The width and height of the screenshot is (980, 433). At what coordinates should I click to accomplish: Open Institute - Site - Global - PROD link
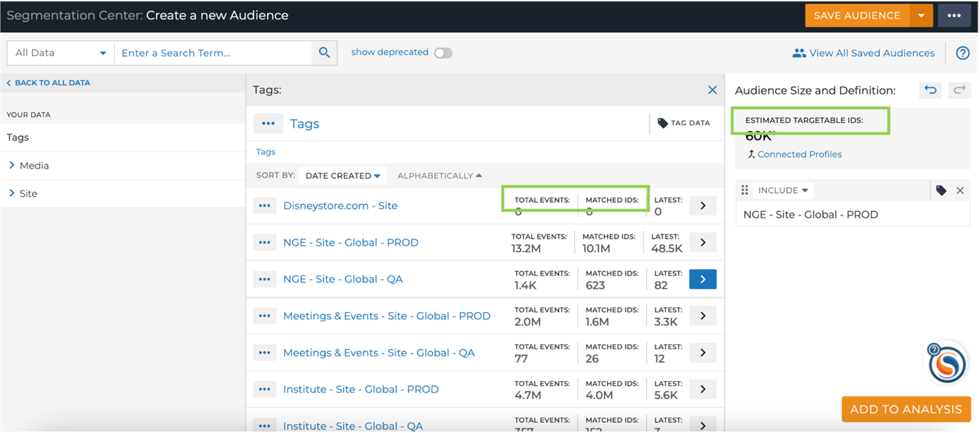click(361, 389)
